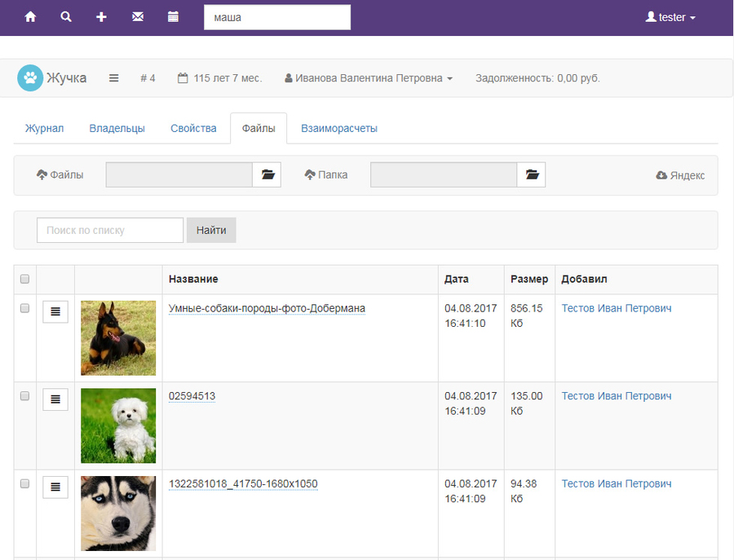Open Тестов Иван Петрович link in Доберман row
Screen dimensions: 734x560
(x=617, y=308)
